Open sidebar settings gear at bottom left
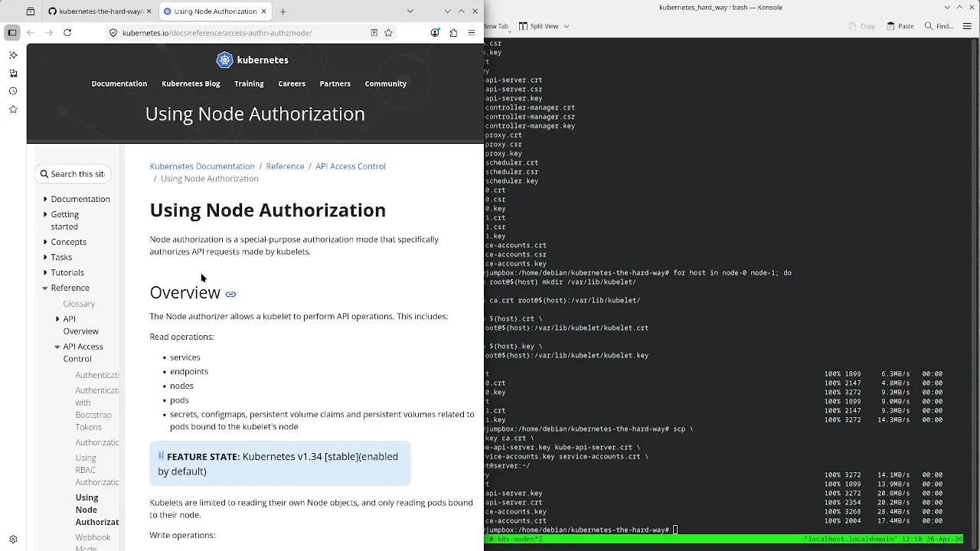This screenshot has height=551, width=980. (x=13, y=540)
